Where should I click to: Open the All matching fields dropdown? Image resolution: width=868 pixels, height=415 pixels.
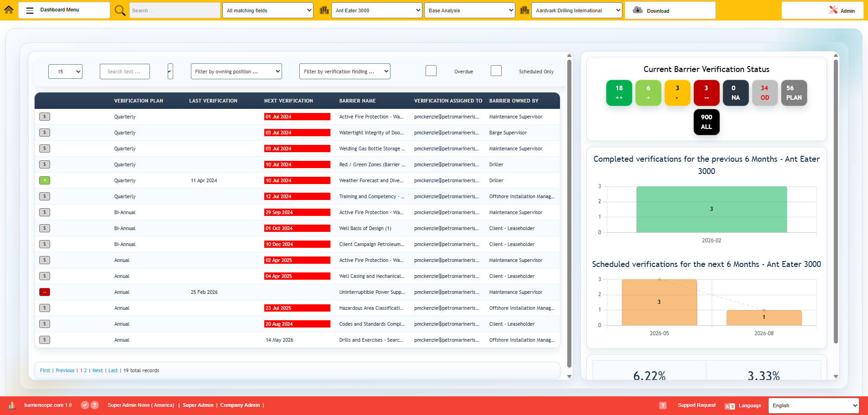tap(268, 10)
